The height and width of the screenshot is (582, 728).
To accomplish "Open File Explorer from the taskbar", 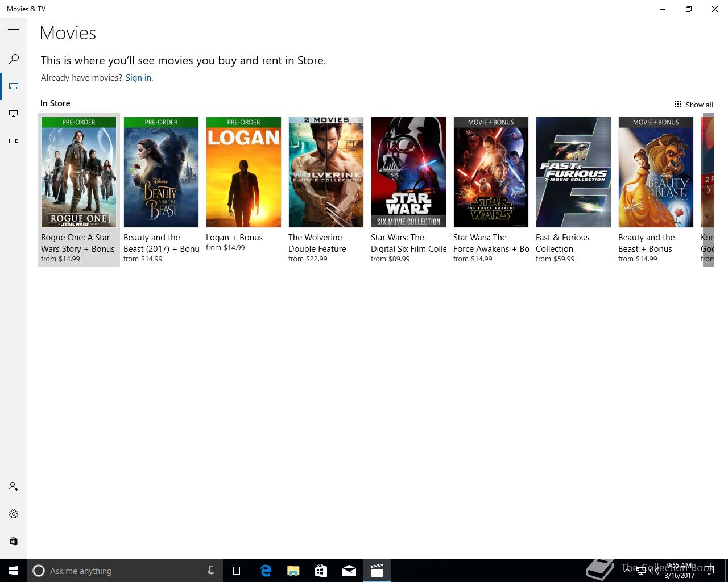I will click(x=293, y=571).
